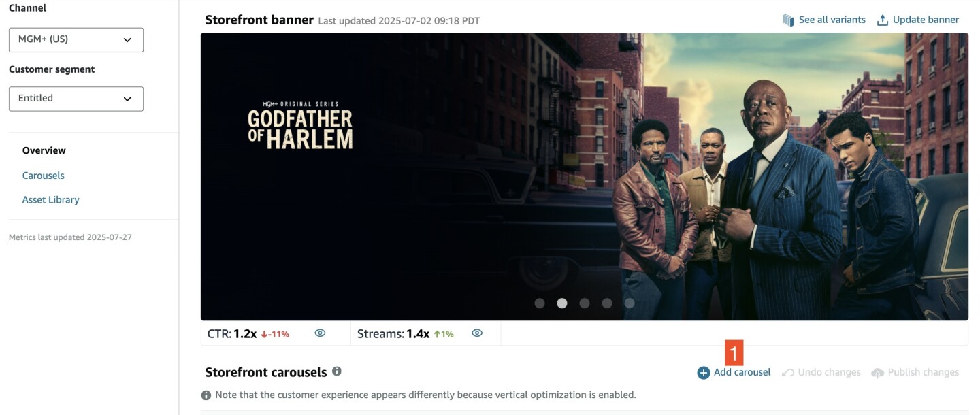
Task: Click the Last updated 2025-07-02 09:18 PDT text
Action: pyautogui.click(x=399, y=21)
